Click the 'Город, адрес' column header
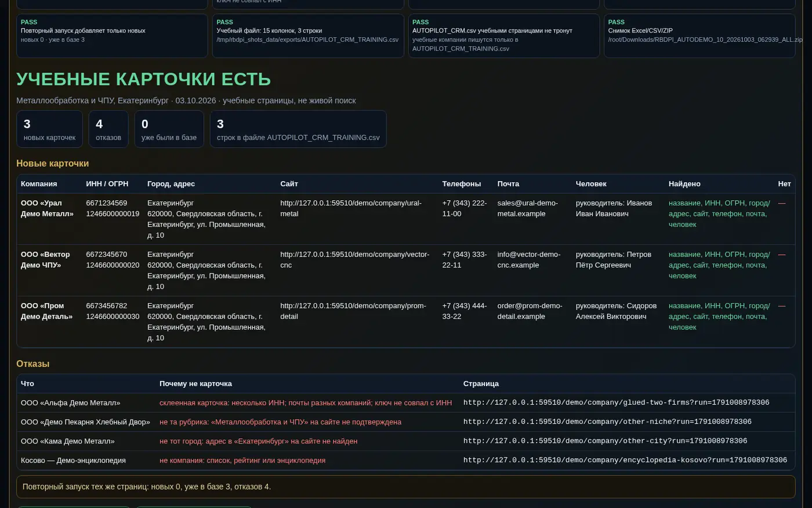812x508 pixels. click(x=171, y=184)
